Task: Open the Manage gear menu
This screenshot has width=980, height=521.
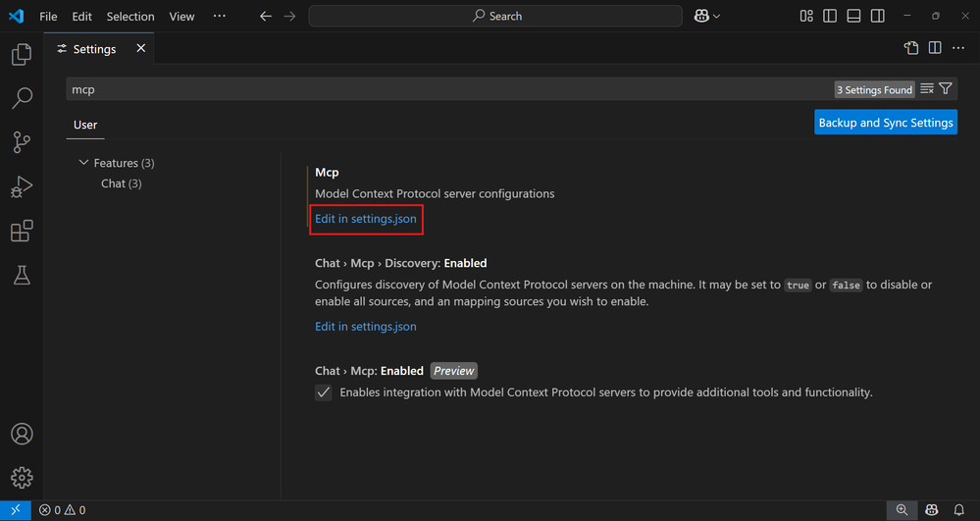Action: 22,477
